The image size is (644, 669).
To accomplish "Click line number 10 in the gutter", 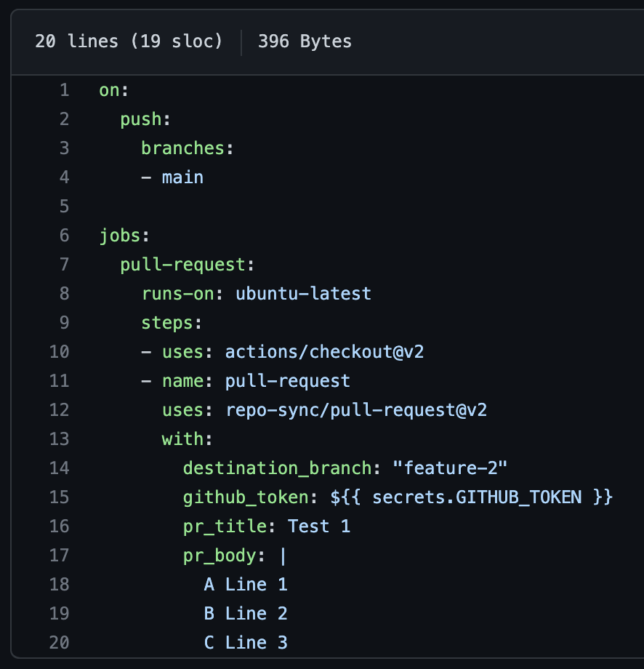I will pos(60,351).
